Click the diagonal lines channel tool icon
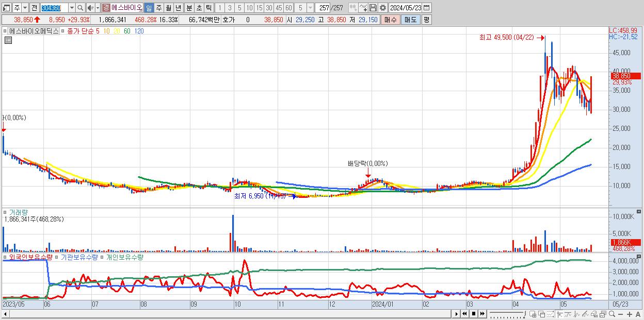Image resolution: width=644 pixels, height=320 pixels. pyautogui.click(x=585, y=314)
